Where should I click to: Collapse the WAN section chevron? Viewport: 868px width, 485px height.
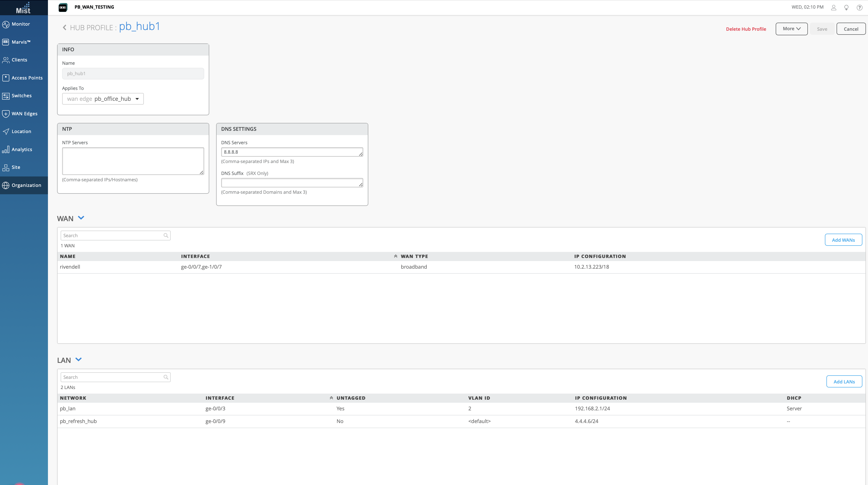click(x=81, y=218)
